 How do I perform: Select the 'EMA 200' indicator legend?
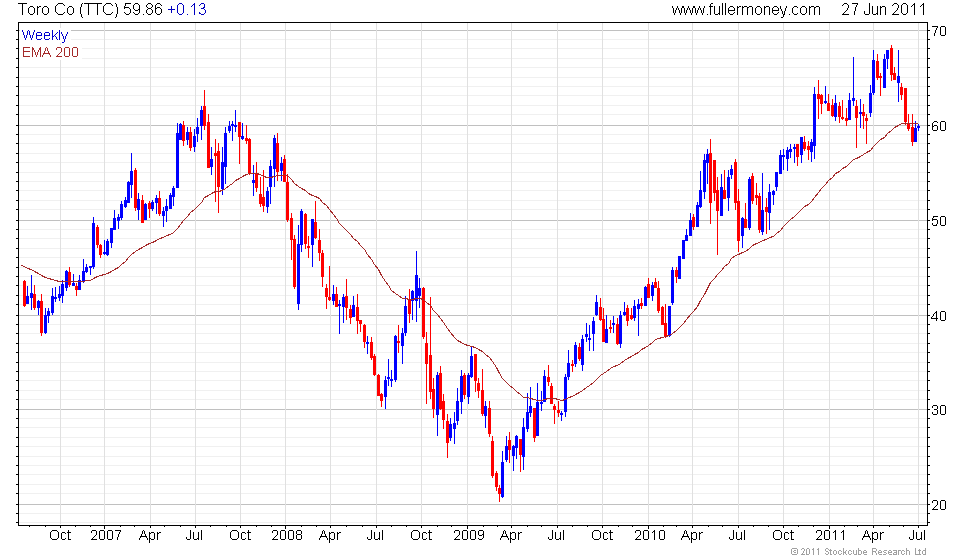pos(51,52)
